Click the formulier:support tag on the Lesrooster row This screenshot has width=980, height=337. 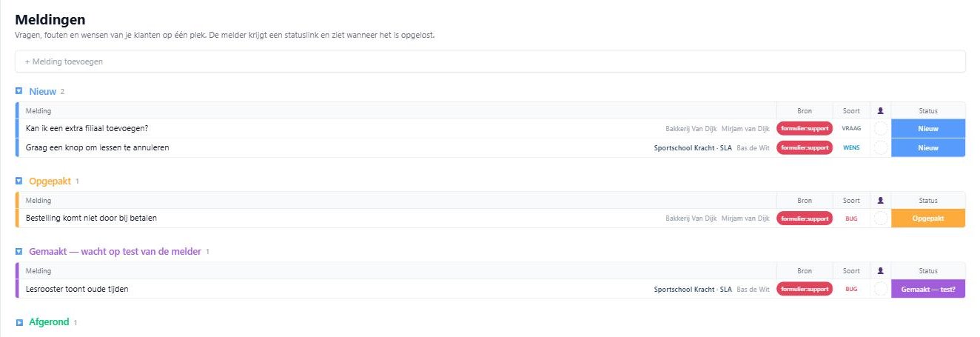click(805, 289)
